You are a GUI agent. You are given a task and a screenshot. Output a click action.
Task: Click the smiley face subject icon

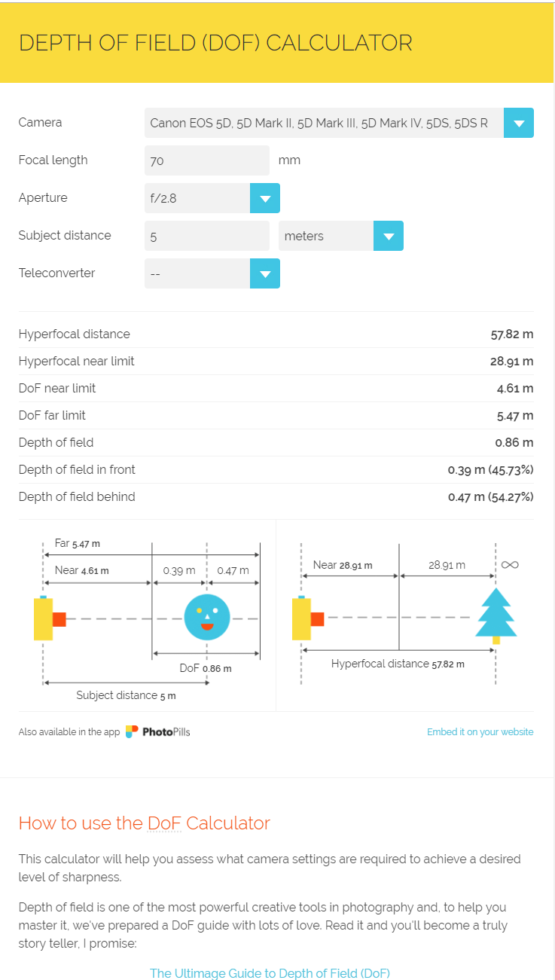[206, 618]
